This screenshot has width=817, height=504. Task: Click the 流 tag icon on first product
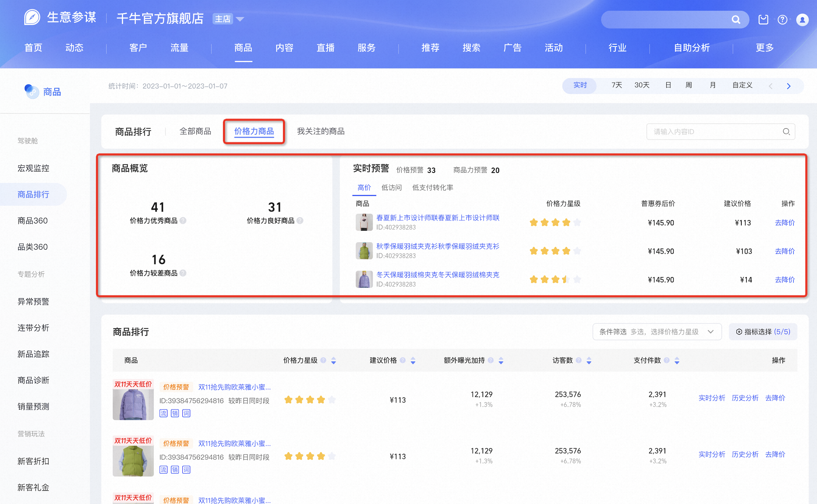[164, 413]
